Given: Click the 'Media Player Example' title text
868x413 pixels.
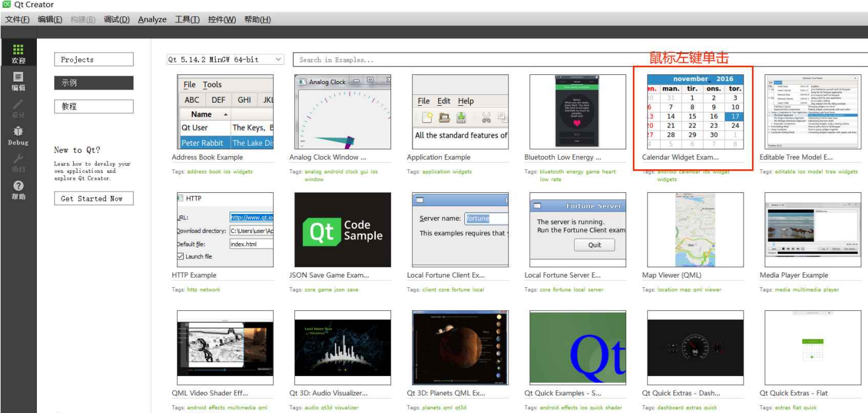Looking at the screenshot, I should (794, 275).
